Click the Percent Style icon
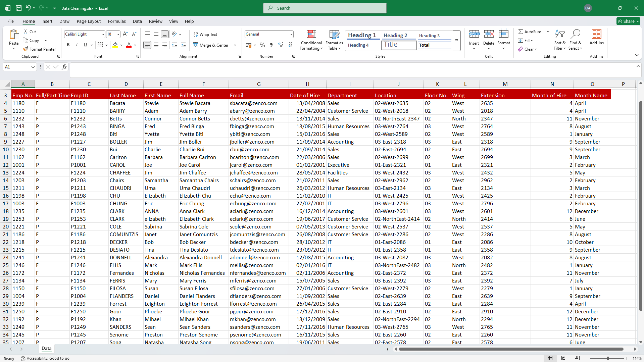 click(262, 45)
